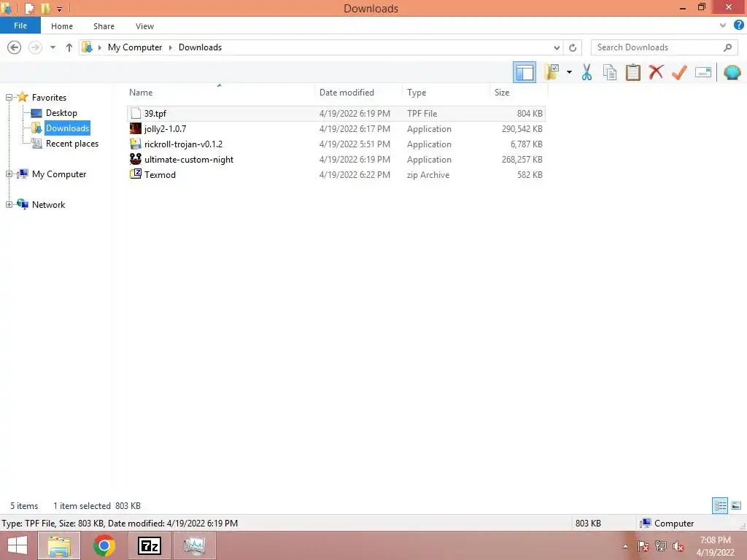Viewport: 747px width, 560px height.
Task: Select the ultimate-custom-night application
Action: pos(336,159)
